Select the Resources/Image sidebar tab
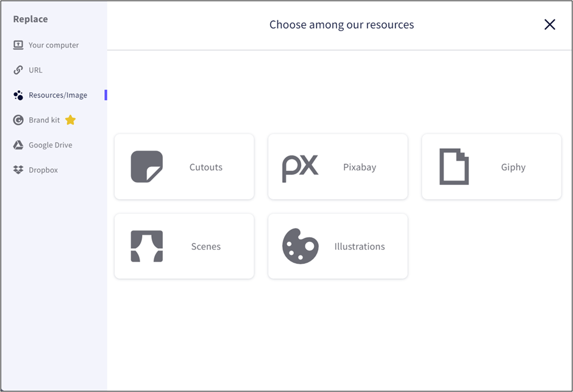 click(58, 95)
